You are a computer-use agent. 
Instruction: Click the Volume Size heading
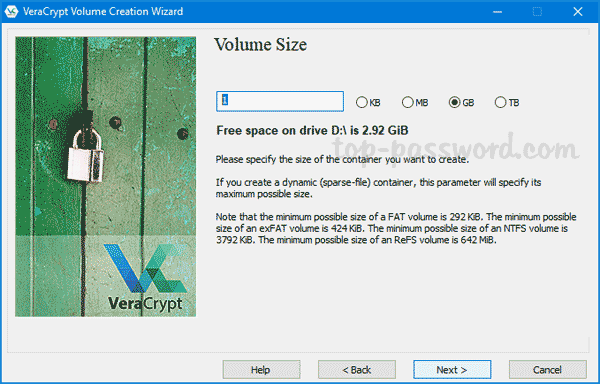coord(261,45)
